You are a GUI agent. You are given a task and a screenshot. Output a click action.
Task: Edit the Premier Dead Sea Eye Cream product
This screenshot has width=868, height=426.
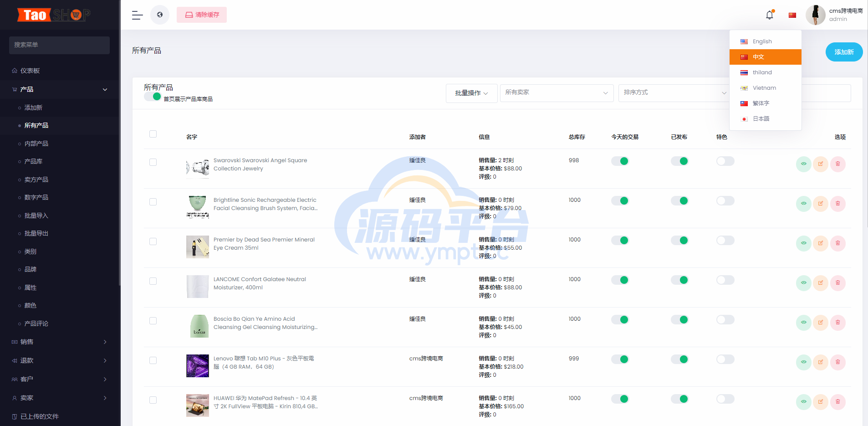[821, 243]
